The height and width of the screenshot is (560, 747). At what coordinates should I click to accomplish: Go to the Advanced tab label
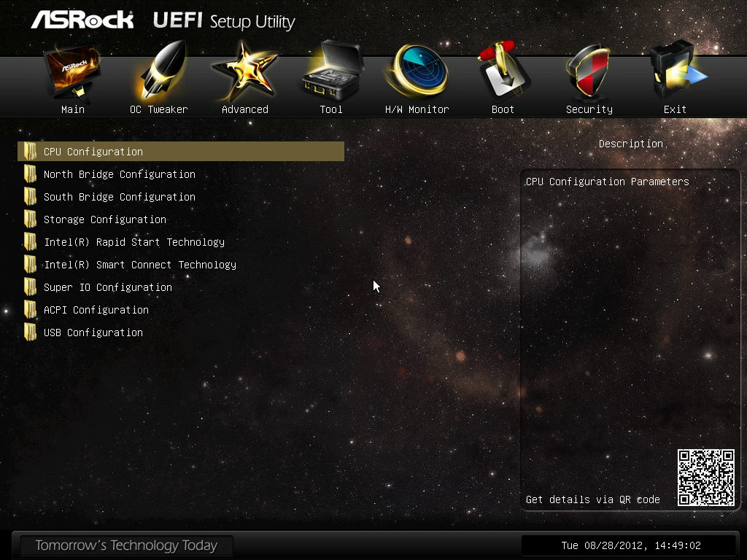245,109
